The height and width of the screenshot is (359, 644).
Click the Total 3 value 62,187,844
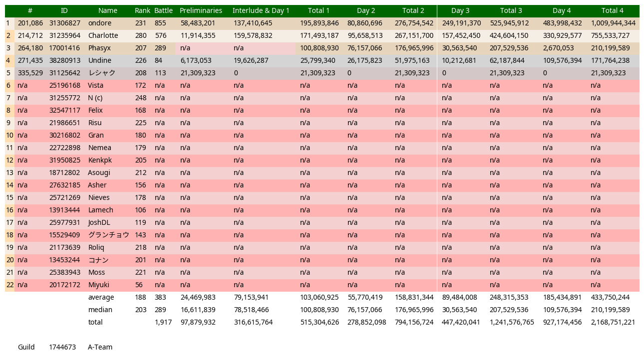507,60
